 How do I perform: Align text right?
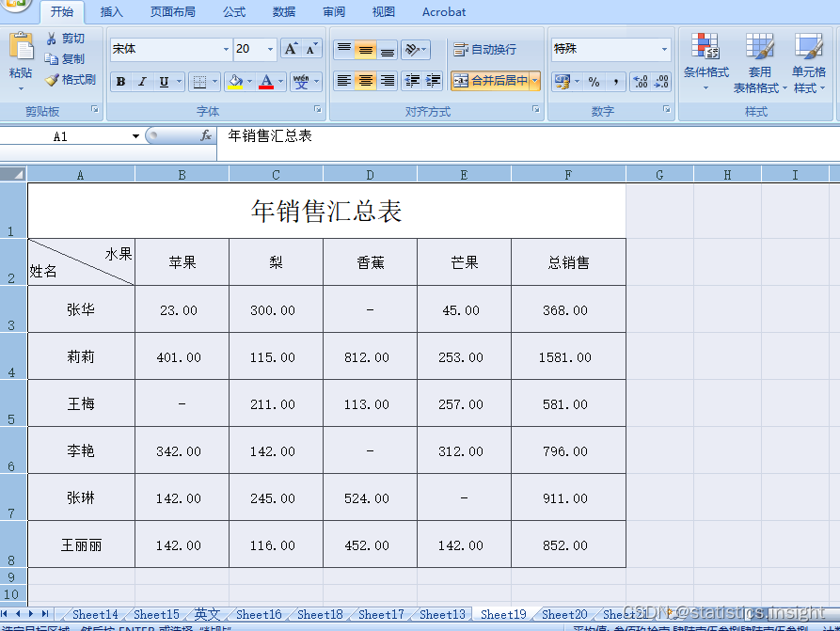coord(387,81)
